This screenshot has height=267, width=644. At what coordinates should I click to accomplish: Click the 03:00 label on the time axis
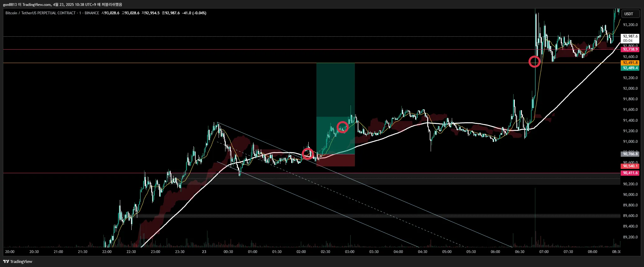coord(350,252)
